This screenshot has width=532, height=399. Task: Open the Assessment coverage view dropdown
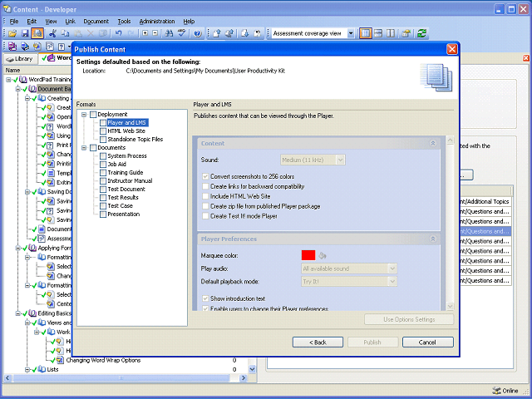pyautogui.click(x=351, y=33)
